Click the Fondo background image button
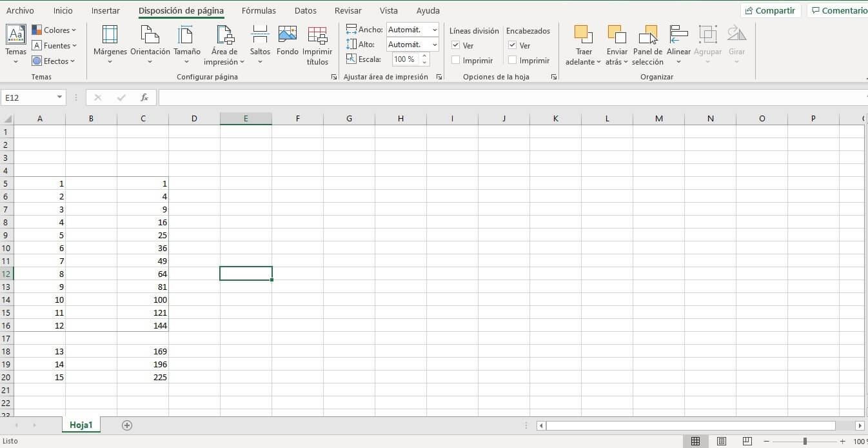This screenshot has height=448, width=868. pos(288,41)
